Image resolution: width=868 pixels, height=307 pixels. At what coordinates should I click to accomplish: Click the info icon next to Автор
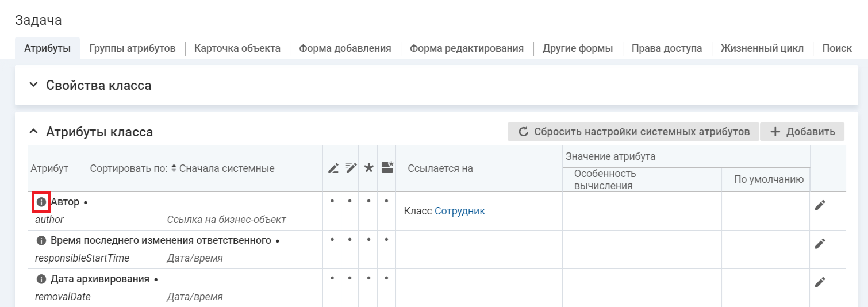click(41, 202)
